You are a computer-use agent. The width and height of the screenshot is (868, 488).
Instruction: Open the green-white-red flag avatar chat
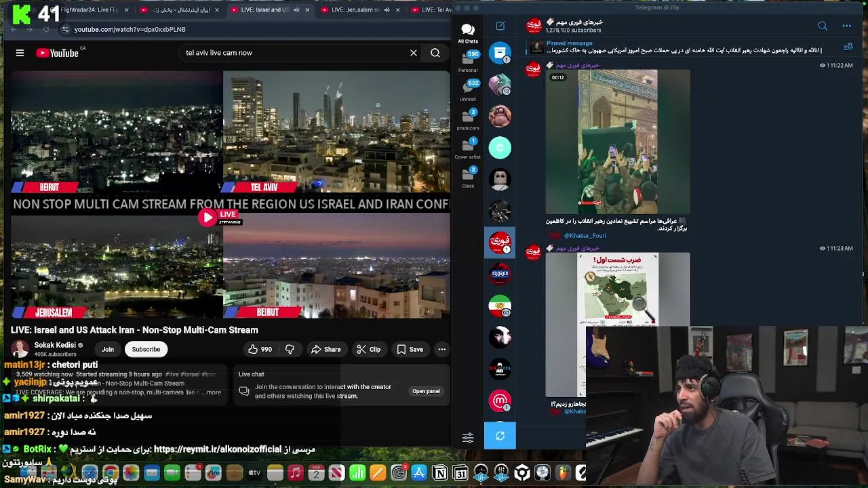[500, 306]
